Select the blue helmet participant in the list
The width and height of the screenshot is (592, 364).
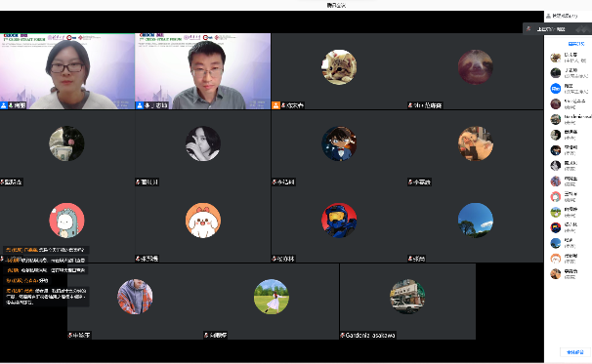pos(569,227)
